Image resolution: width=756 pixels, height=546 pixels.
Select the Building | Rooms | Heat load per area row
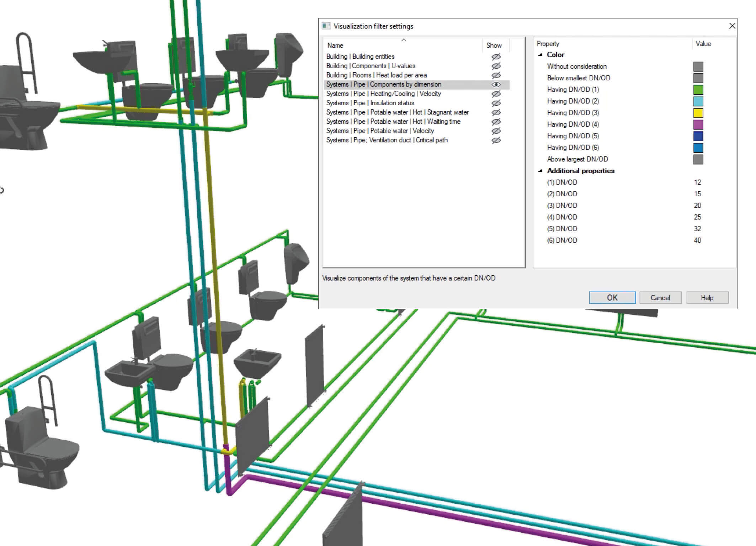pos(377,75)
